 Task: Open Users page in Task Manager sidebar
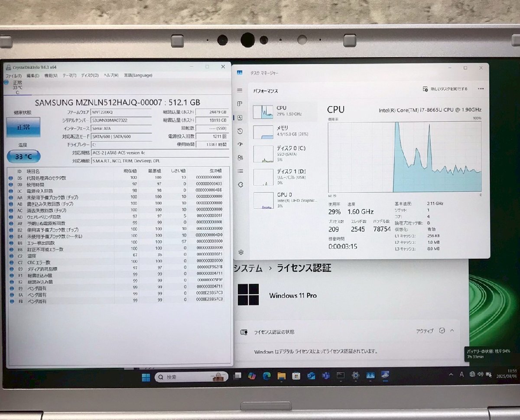point(240,158)
